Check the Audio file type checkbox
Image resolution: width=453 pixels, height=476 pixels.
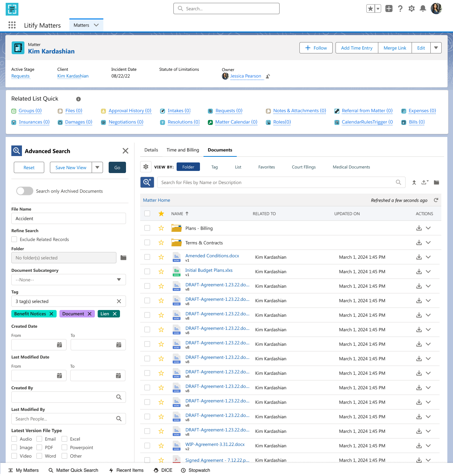pos(14,439)
